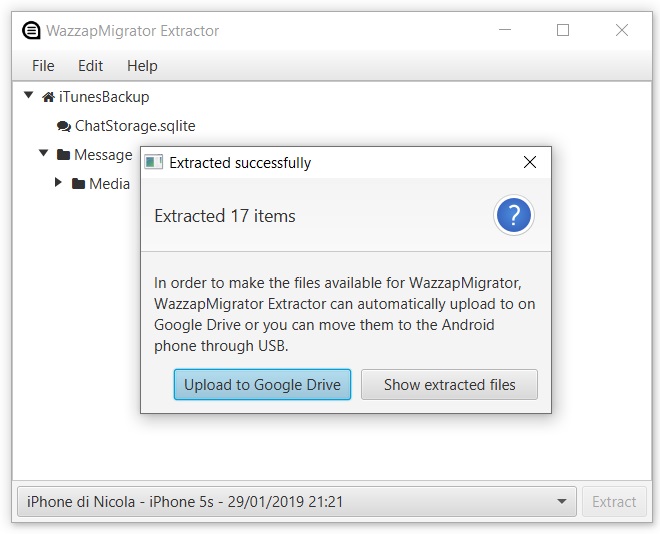Click the WazzapMigrator Extractor window title
The image size is (660, 534).
[133, 31]
